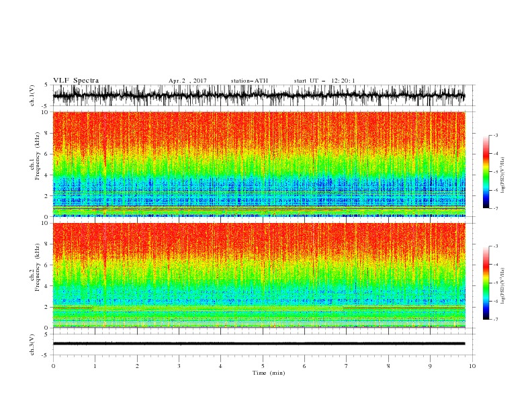Click inside the ch.2 spectrogram panel
This screenshot has width=532, height=411.
[x=259, y=275]
